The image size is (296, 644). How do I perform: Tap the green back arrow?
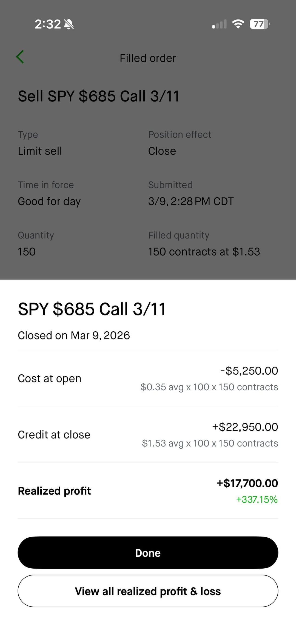(x=20, y=57)
